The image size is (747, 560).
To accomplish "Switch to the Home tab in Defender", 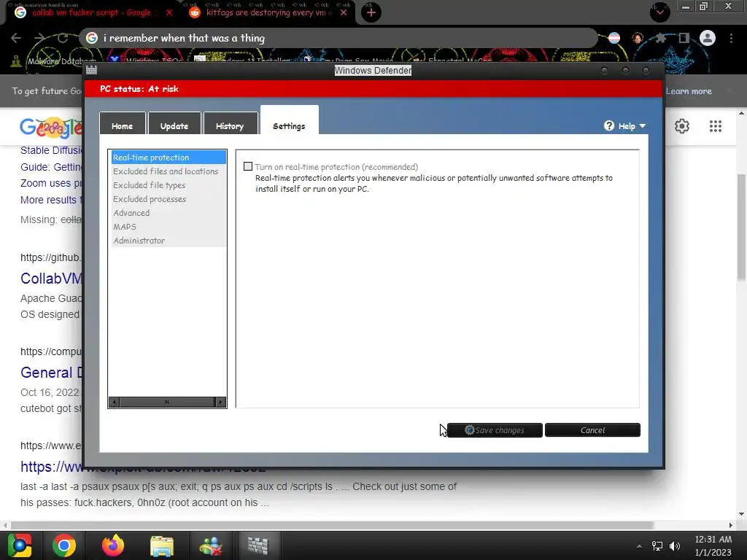I will tap(123, 125).
